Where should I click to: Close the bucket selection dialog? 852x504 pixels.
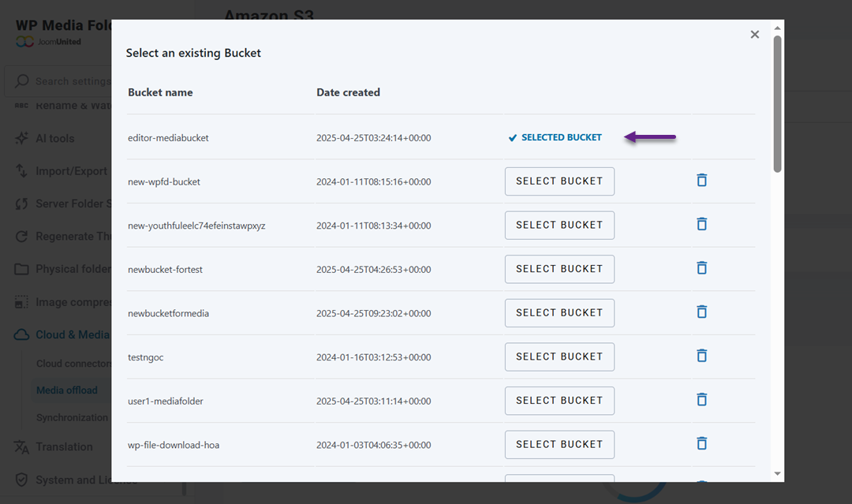[x=754, y=34]
